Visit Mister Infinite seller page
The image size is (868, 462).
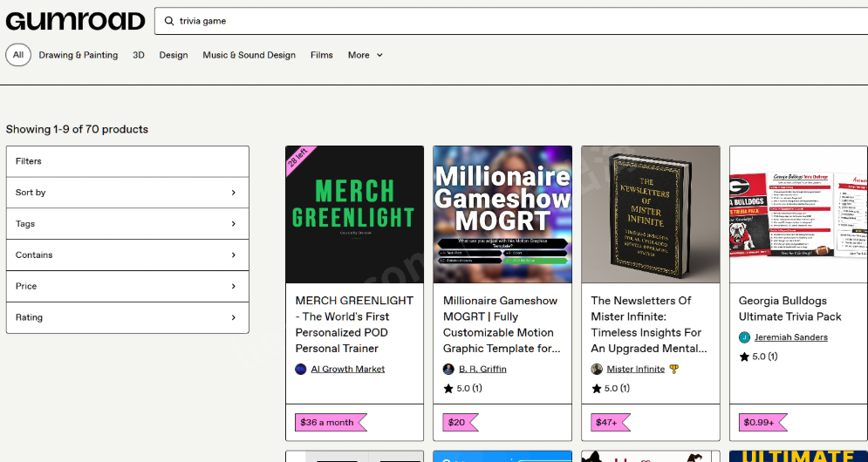[635, 369]
